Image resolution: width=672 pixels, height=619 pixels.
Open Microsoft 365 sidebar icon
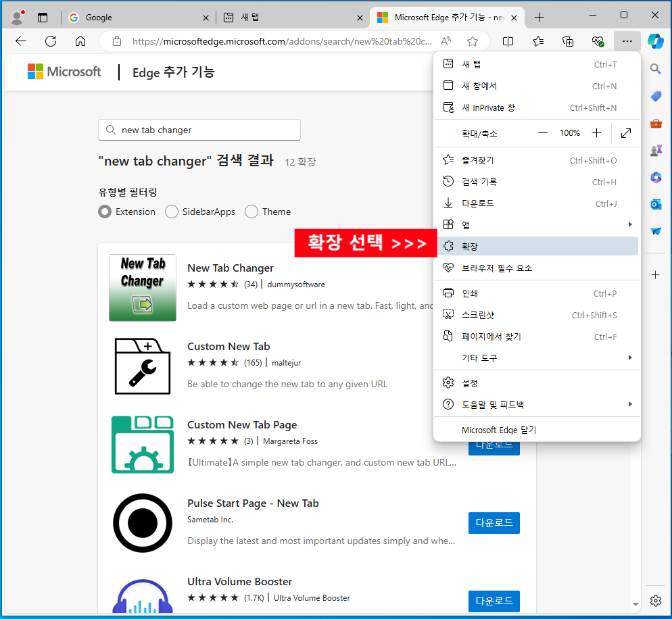click(655, 177)
